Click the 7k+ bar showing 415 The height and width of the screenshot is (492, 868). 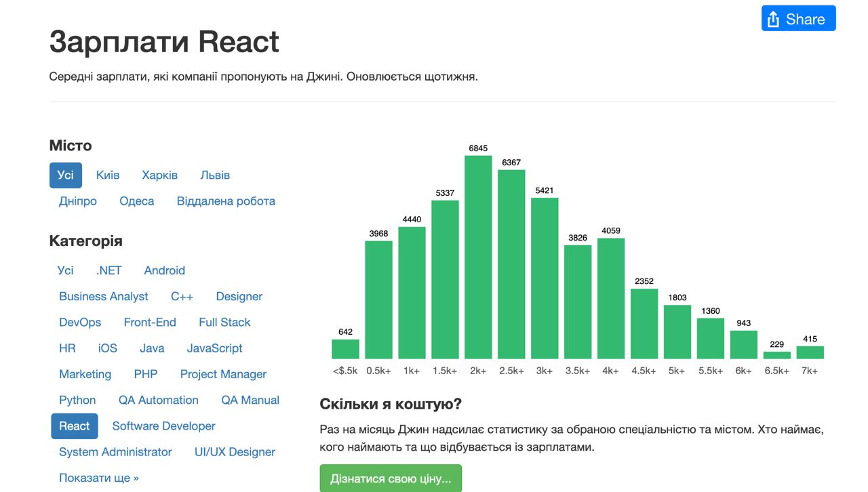810,352
